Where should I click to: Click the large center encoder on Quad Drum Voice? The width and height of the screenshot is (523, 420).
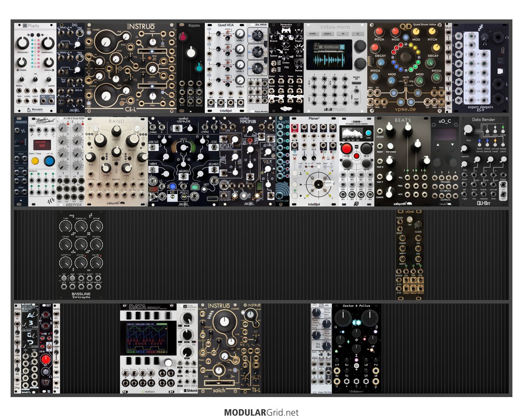click(x=406, y=56)
